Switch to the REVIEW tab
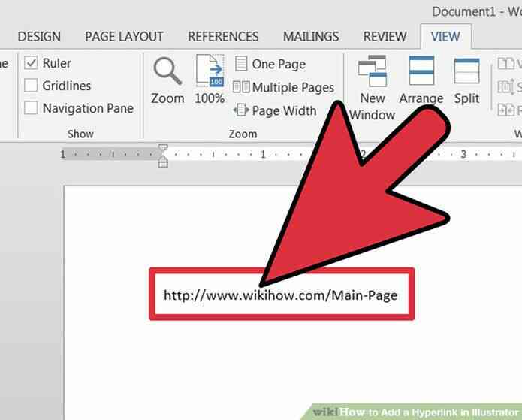The width and height of the screenshot is (522, 420). click(385, 36)
